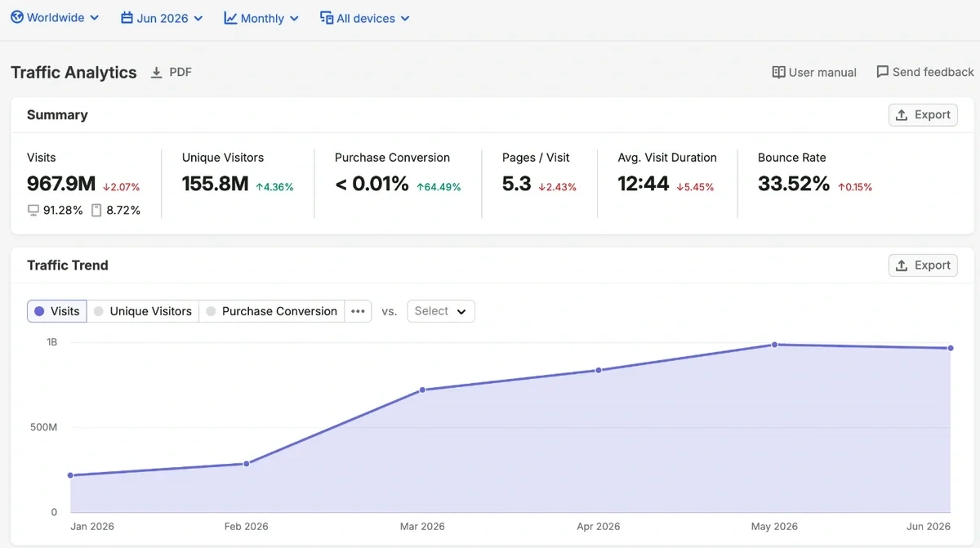Click the May 2026 data point on chart

(774, 345)
